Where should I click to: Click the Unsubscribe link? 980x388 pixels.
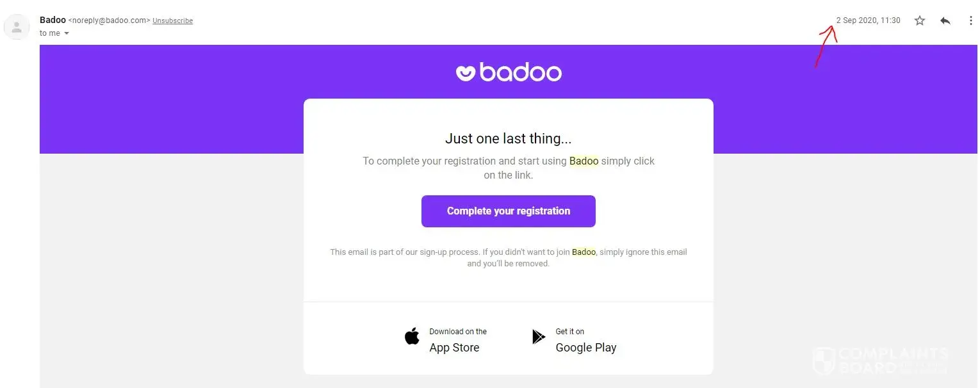[172, 20]
